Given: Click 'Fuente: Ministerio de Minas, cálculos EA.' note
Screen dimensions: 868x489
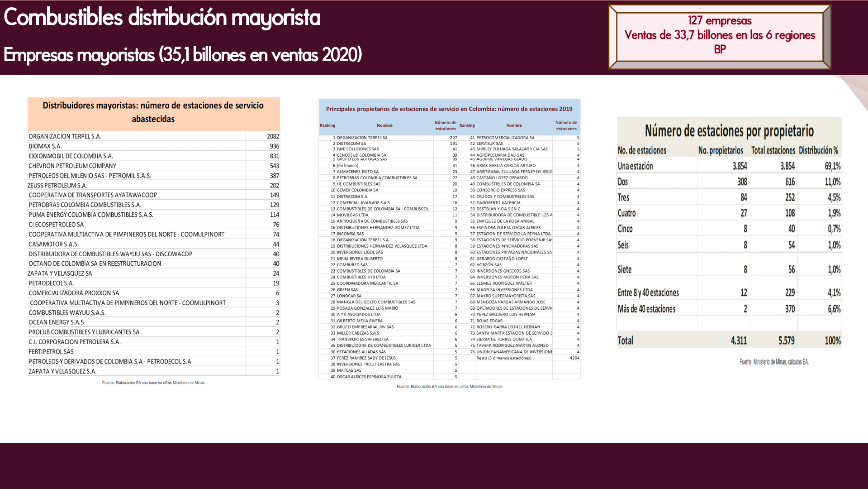Looking at the screenshot, I should click(774, 362).
